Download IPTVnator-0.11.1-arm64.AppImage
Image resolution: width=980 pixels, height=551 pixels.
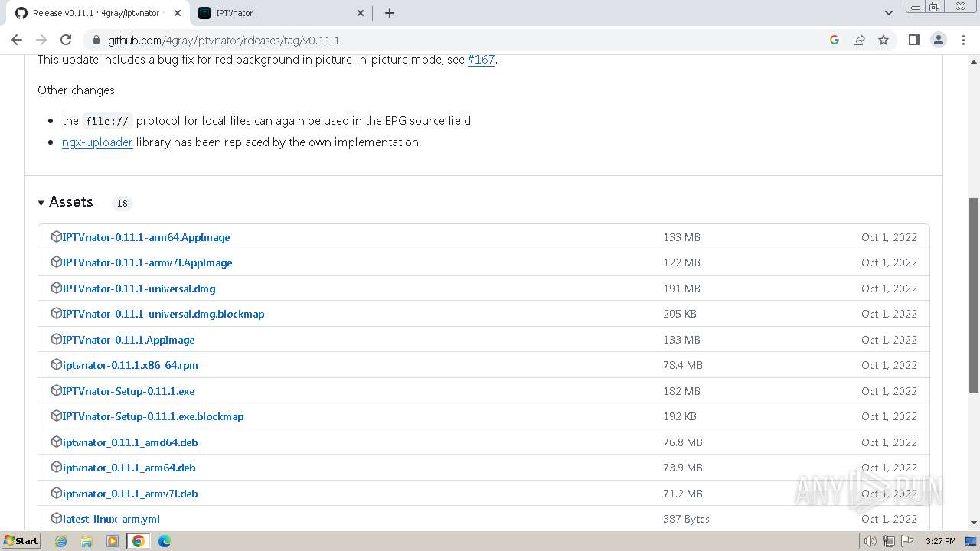pyautogui.click(x=146, y=237)
